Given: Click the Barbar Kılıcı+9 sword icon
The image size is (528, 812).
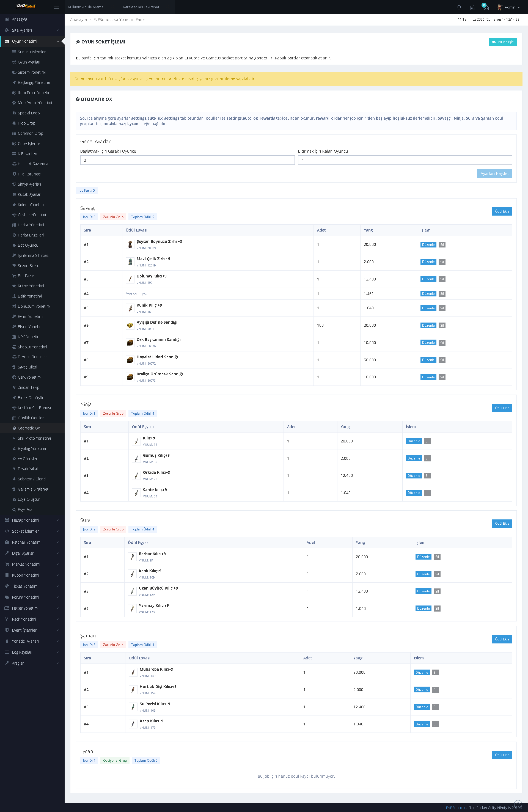Looking at the screenshot, I should pos(132,557).
